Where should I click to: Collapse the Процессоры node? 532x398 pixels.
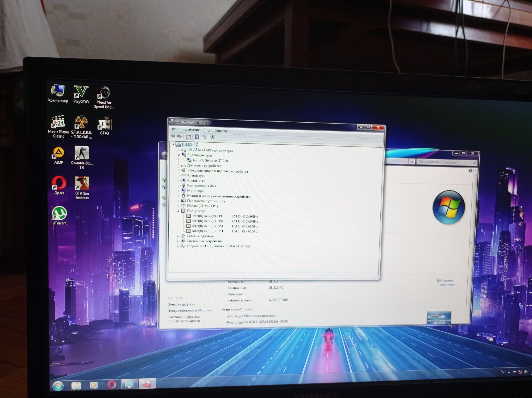178,211
